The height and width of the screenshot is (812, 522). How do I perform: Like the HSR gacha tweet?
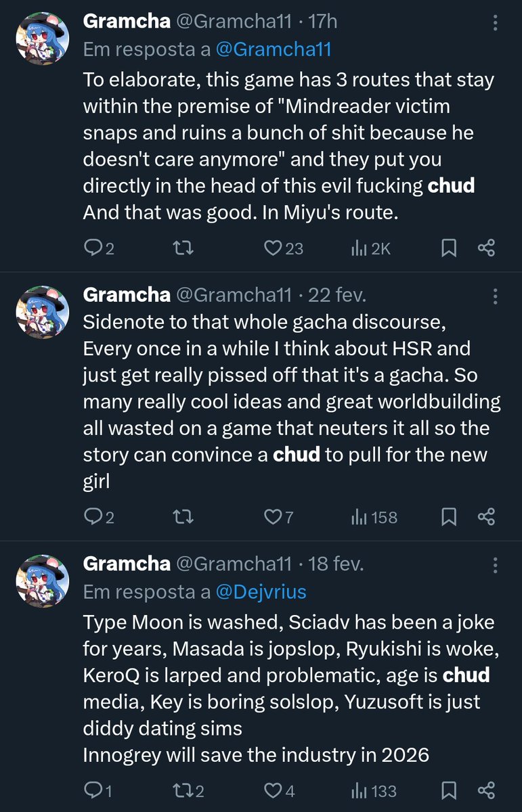278,518
